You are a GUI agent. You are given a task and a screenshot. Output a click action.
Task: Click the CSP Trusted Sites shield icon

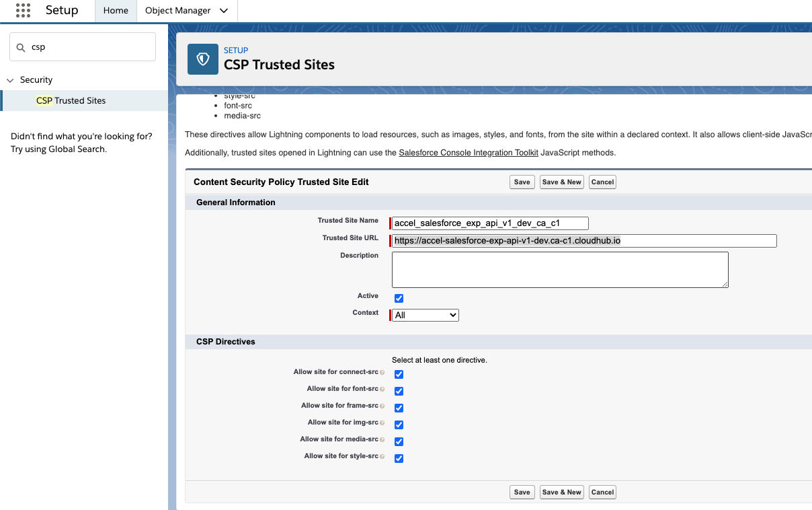click(202, 59)
